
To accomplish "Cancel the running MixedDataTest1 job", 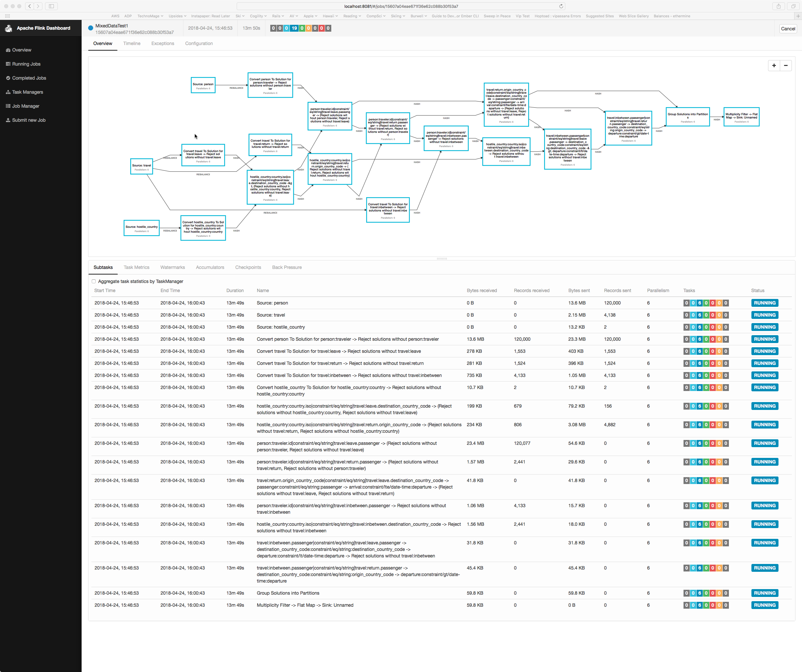I will [x=788, y=29].
